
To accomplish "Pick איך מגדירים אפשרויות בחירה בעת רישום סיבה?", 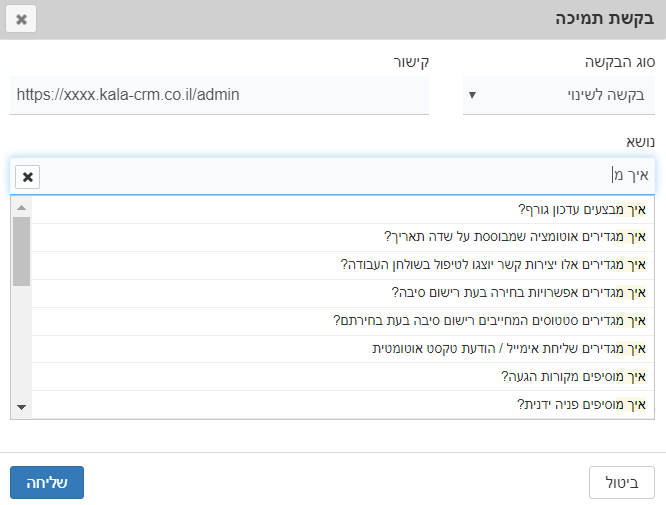I will click(x=343, y=293).
